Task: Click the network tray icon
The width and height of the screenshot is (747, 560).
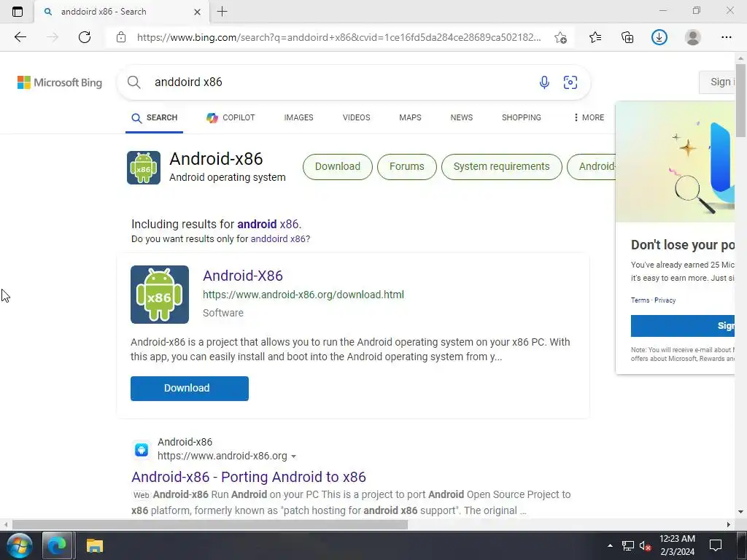Action: (x=628, y=545)
